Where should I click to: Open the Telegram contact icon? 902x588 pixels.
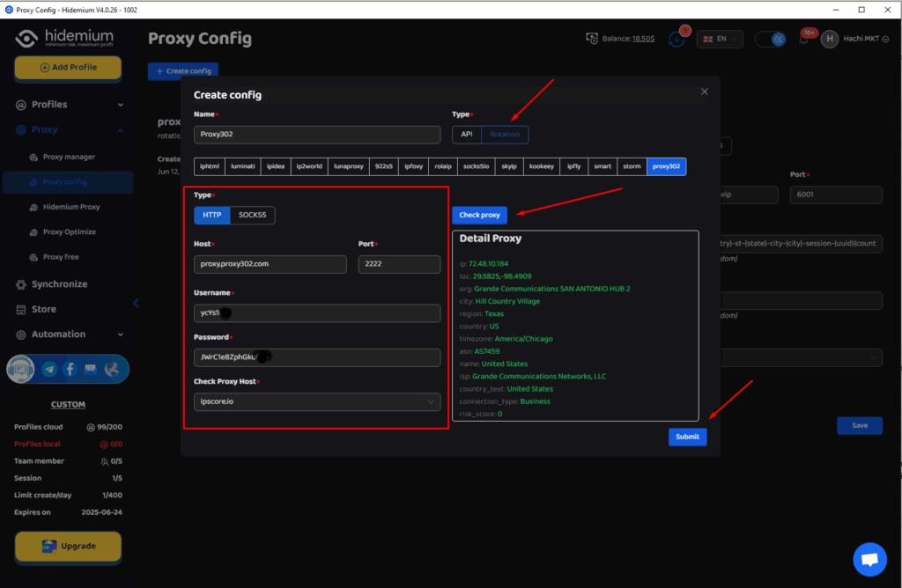click(x=49, y=369)
